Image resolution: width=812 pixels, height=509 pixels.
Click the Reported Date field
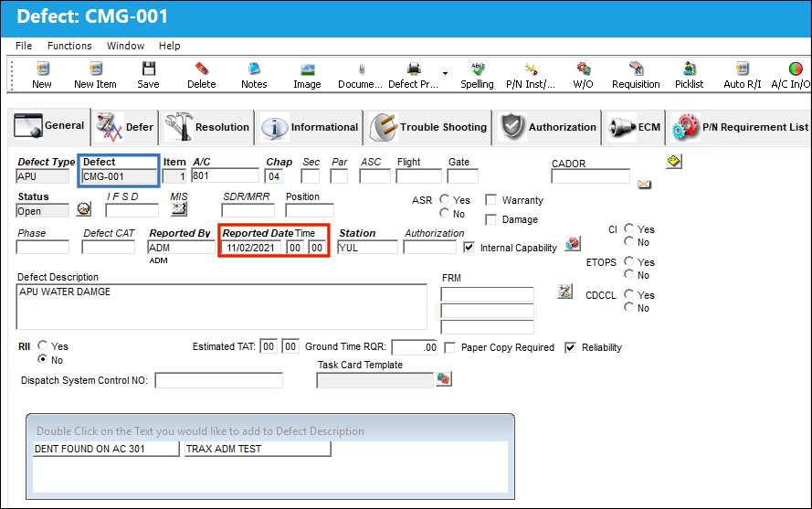click(x=251, y=248)
